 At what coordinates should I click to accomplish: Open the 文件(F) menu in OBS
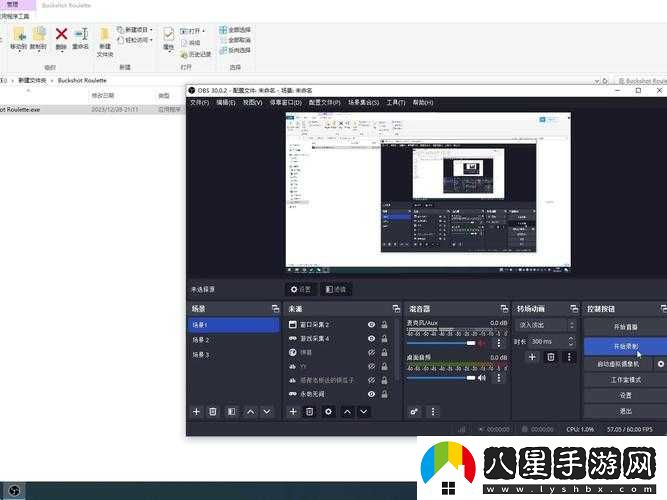199,103
